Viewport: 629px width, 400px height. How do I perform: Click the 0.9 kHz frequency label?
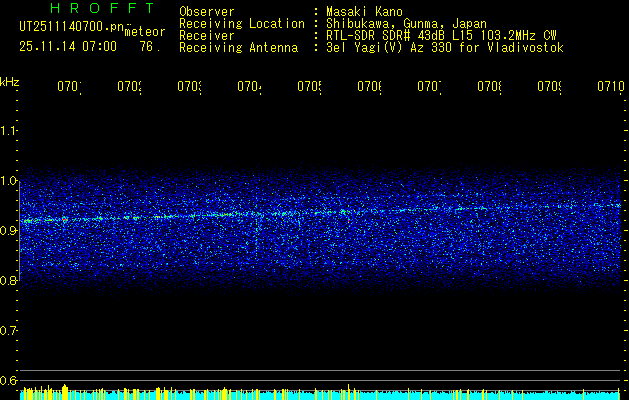click(x=8, y=230)
